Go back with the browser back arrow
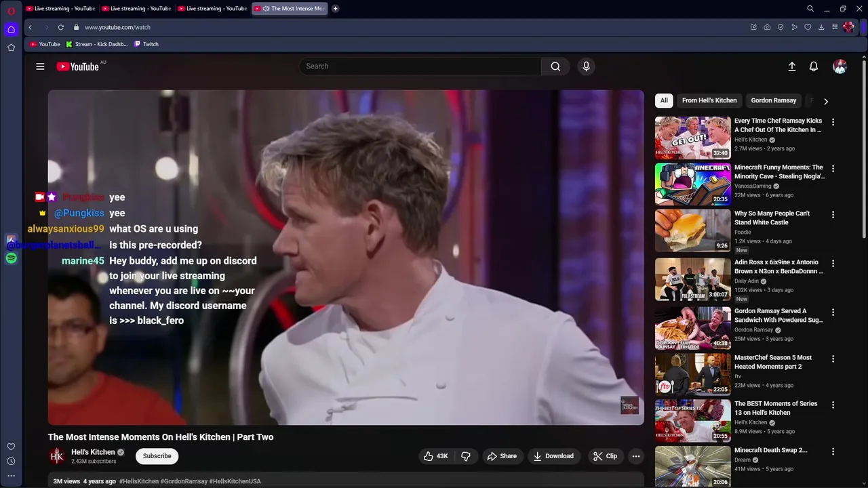The height and width of the screenshot is (488, 868). coord(30,27)
